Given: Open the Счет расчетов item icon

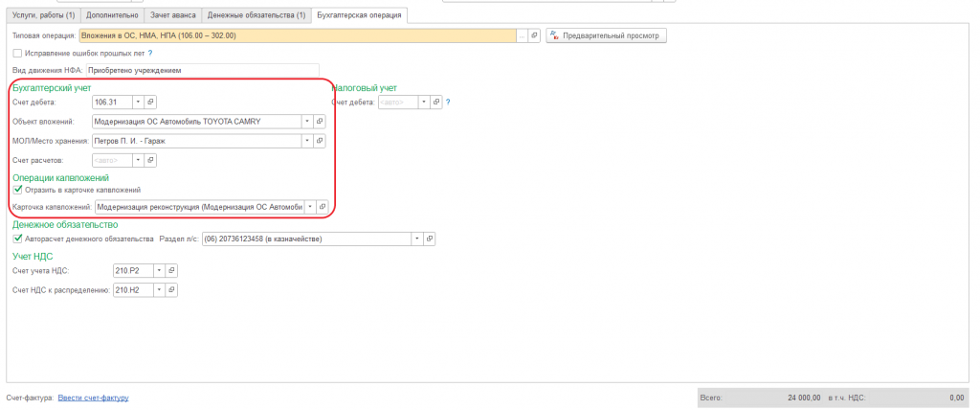Looking at the screenshot, I should (x=150, y=160).
